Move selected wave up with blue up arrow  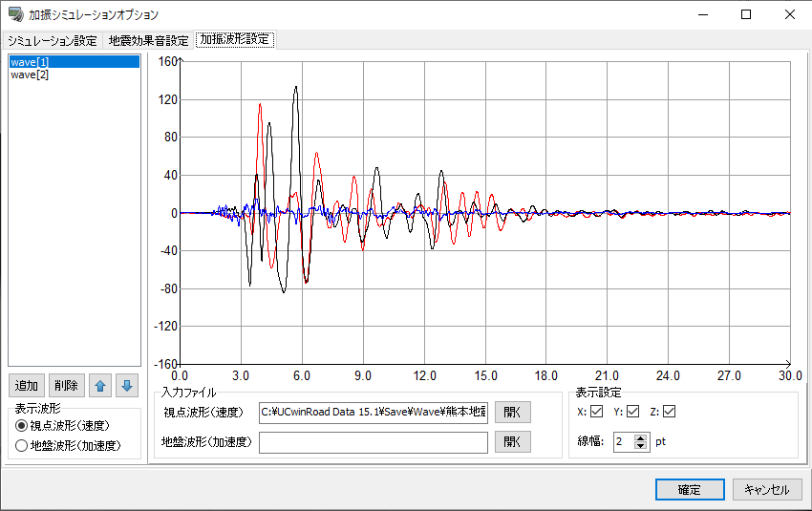click(100, 386)
